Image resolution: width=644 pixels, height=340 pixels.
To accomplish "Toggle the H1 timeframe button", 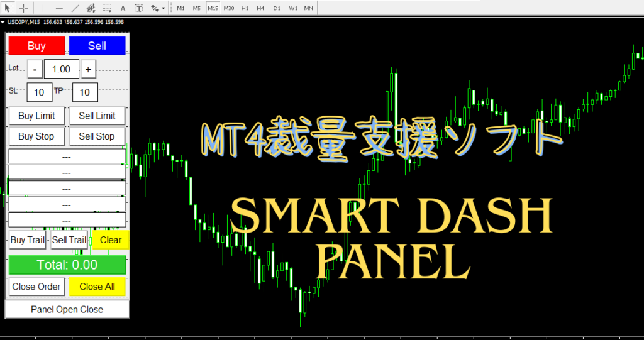I will point(245,8).
